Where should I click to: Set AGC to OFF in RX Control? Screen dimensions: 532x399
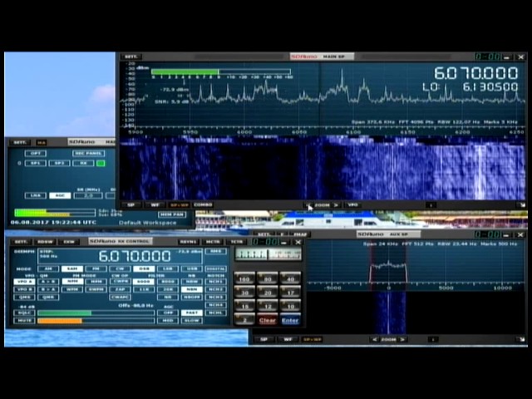click(x=168, y=313)
